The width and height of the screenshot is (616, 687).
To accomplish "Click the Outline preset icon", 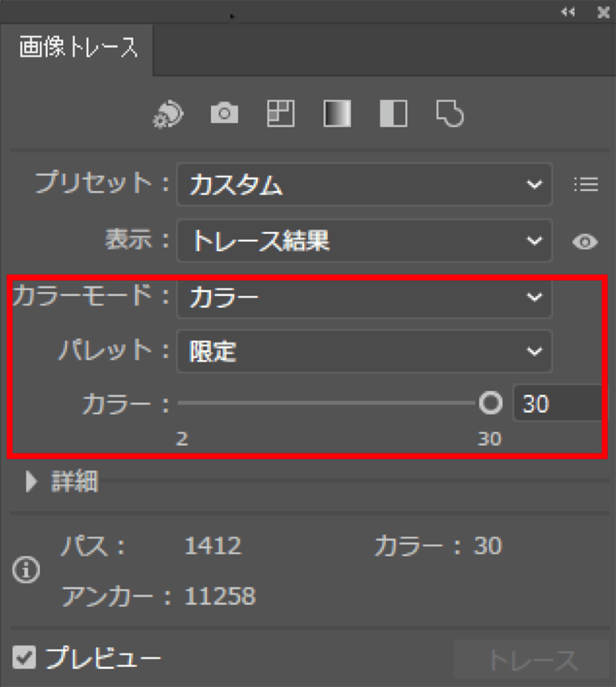I will click(450, 114).
